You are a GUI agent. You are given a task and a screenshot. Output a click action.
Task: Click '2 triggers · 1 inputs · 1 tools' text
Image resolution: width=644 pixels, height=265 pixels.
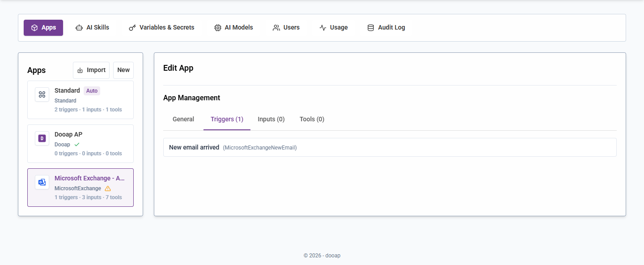88,110
